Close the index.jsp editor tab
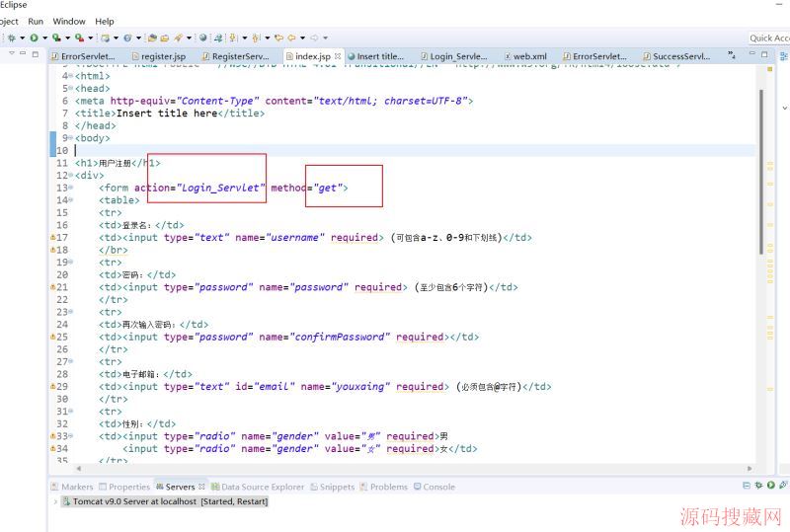The width and height of the screenshot is (790, 532). [x=338, y=56]
